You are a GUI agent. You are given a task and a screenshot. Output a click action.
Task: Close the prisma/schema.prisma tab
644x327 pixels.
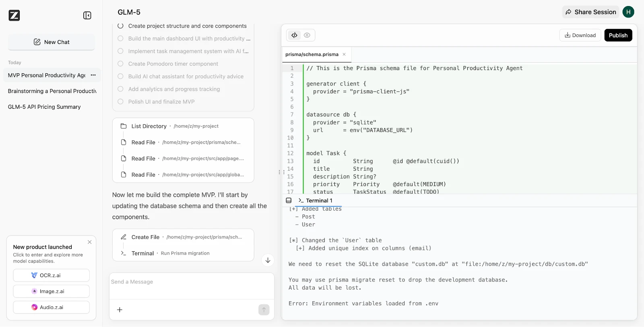tap(344, 54)
